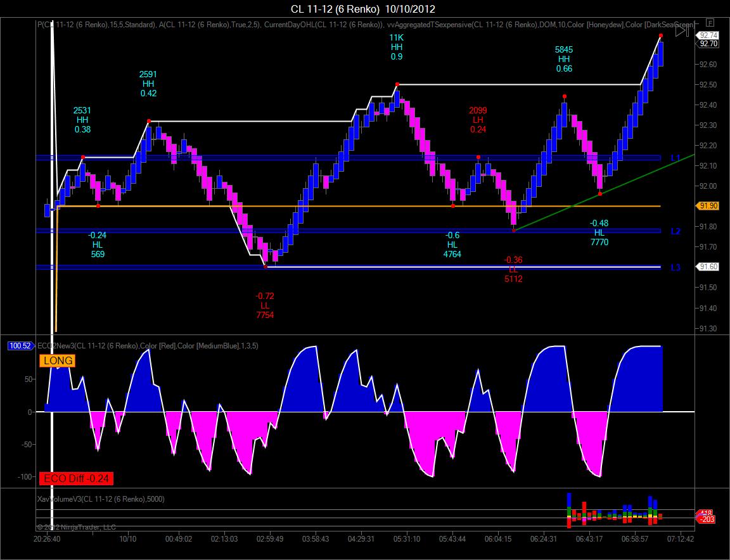Viewport: 730px width, 560px height.
Task: Select the red ECO Diff -0.24 label
Action: 77,478
